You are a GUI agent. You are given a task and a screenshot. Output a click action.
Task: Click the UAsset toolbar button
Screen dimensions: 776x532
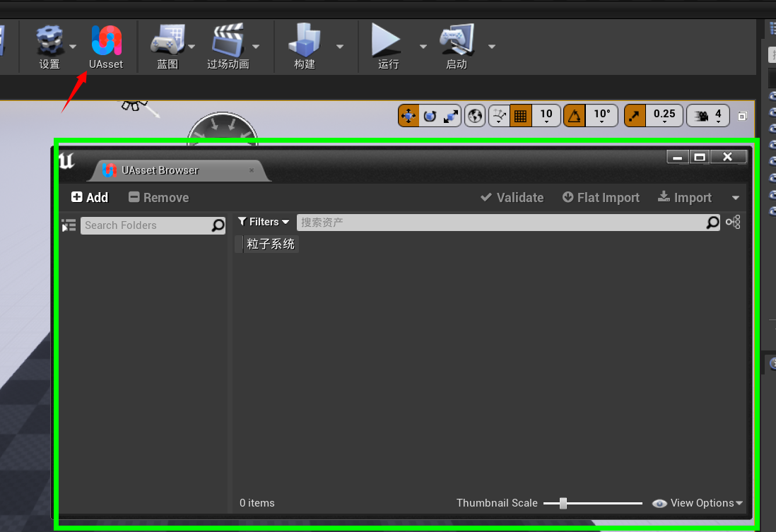[106, 47]
